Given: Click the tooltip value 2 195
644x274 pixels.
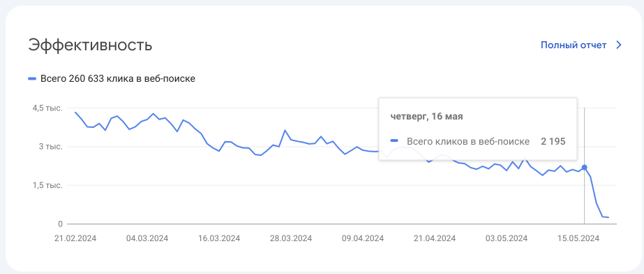Looking at the screenshot, I should pos(553,141).
